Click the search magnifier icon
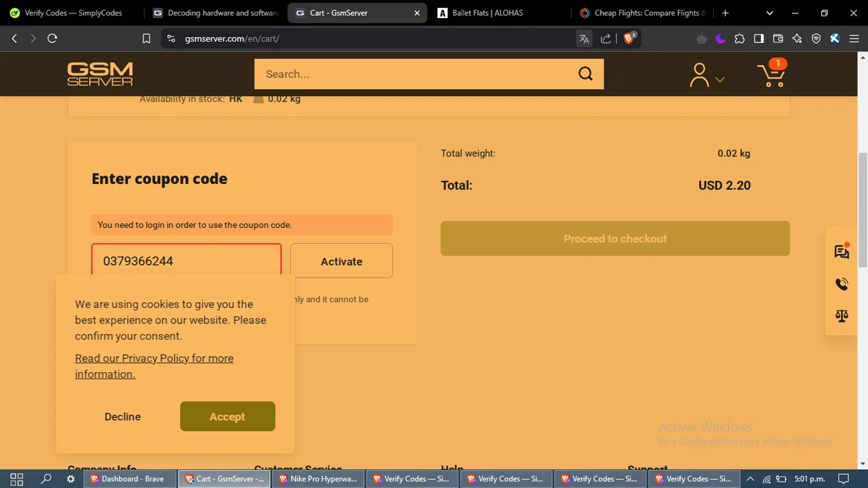868x488 pixels. point(586,74)
